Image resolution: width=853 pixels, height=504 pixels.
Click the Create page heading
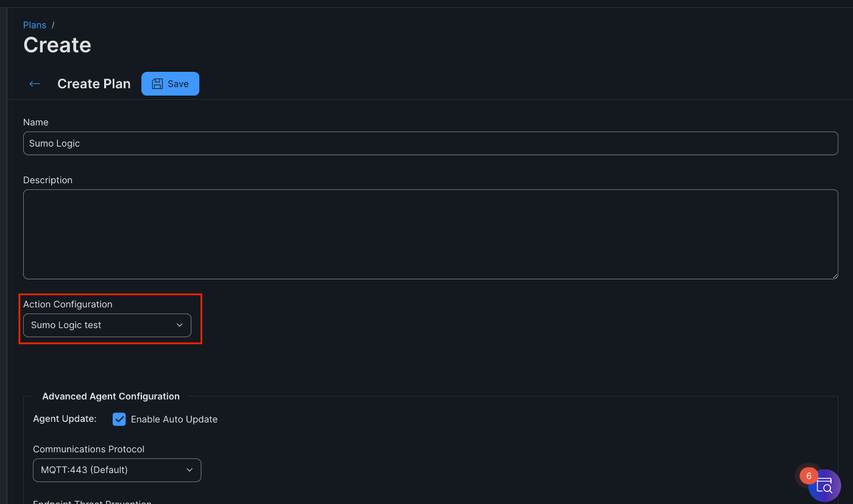pos(57,45)
